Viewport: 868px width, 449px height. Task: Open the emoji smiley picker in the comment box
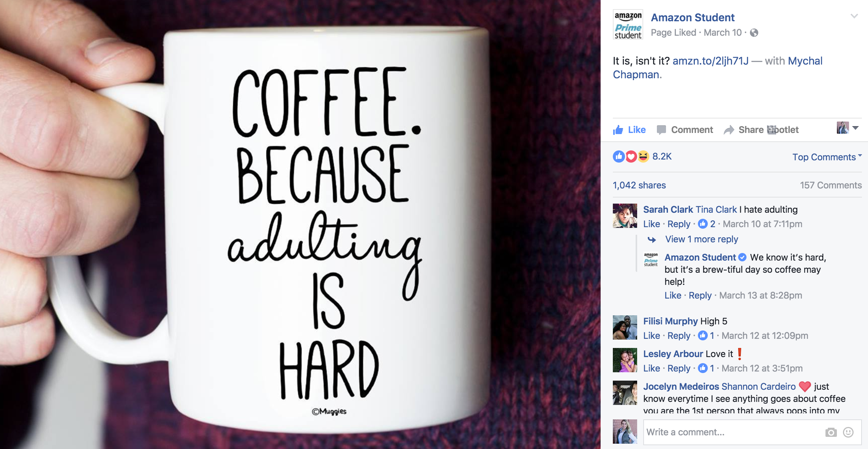848,432
